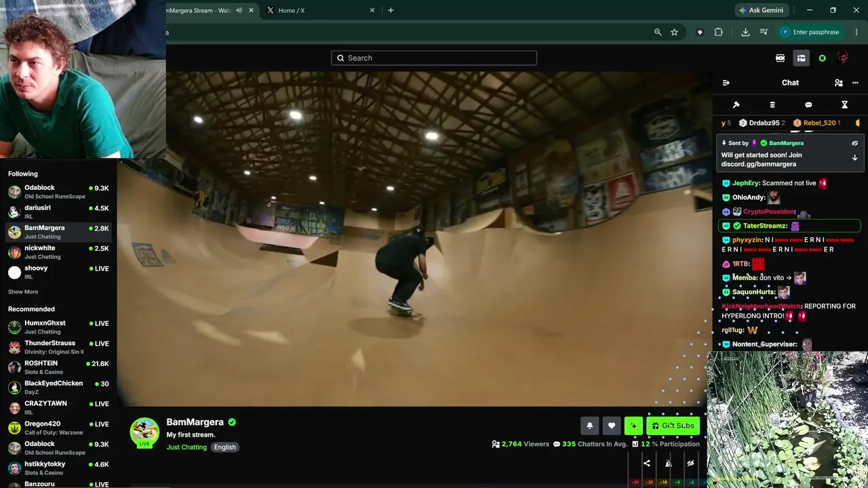Viewport: 868px width, 488px height.
Task: Open Oregon420 in the Recommended list
Action: coord(58,428)
